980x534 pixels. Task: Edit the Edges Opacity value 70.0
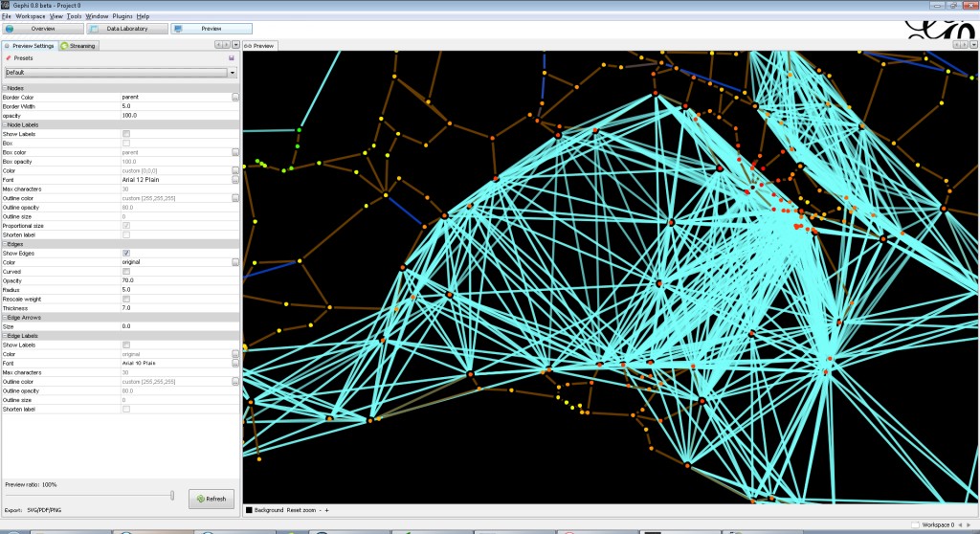point(180,280)
